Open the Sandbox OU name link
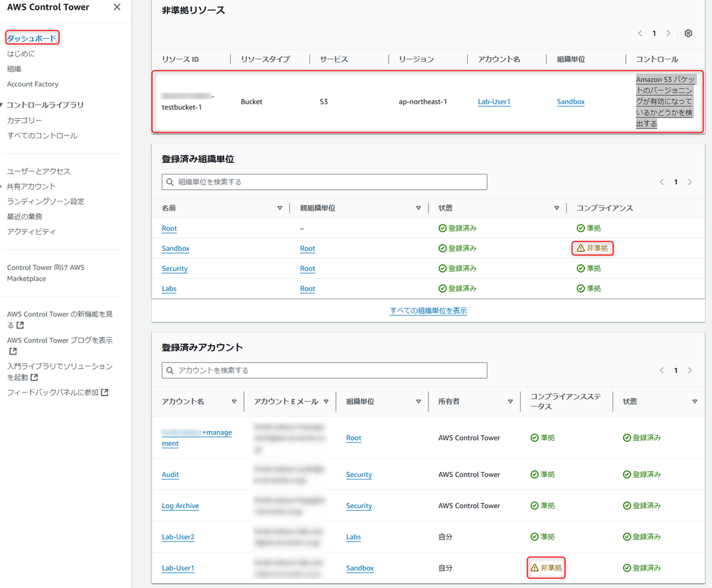The width and height of the screenshot is (712, 588). tap(176, 248)
